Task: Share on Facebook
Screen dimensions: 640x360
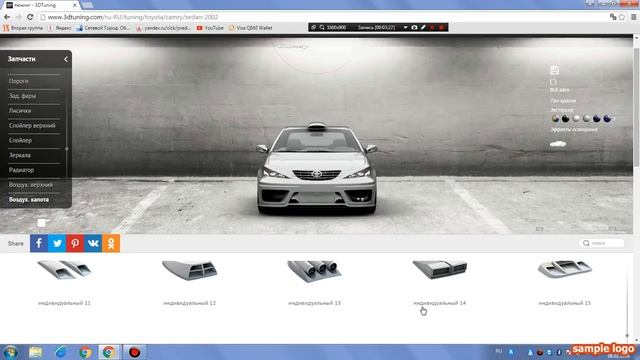Action: click(x=39, y=243)
